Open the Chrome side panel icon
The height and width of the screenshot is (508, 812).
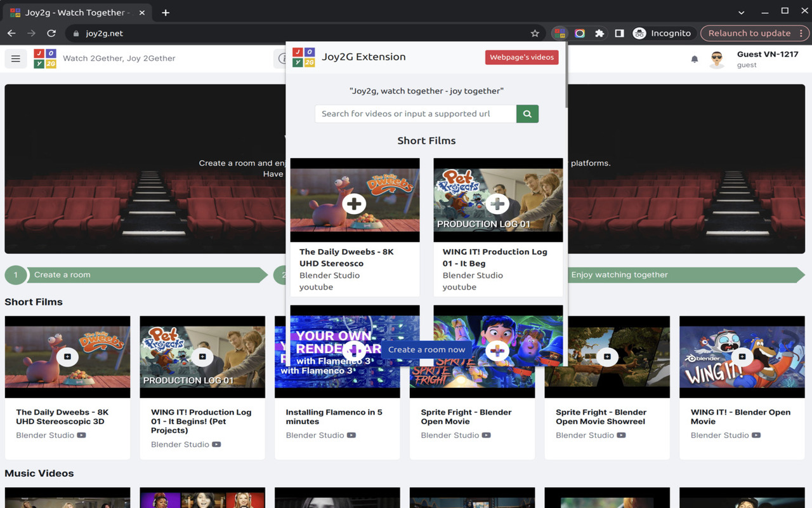619,33
